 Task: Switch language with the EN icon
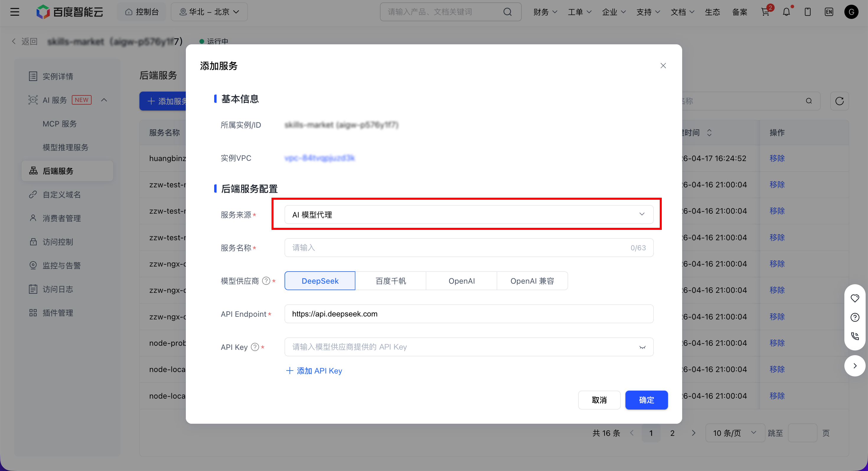(829, 12)
